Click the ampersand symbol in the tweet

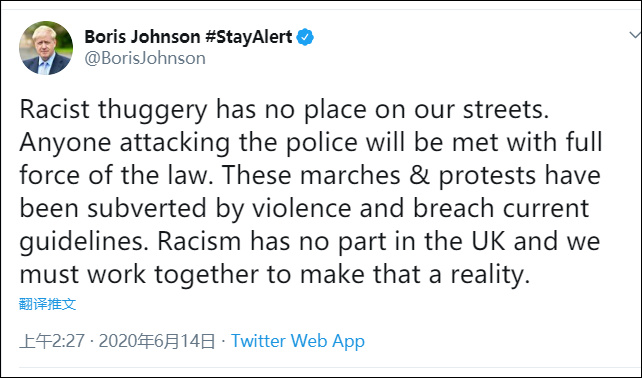pyautogui.click(x=419, y=175)
